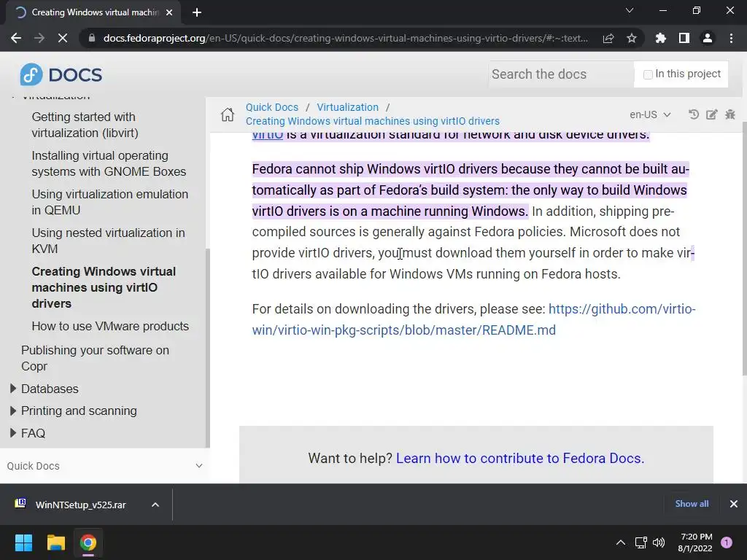View site information lock icon
Image resolution: width=747 pixels, height=560 pixels.
[92, 38]
